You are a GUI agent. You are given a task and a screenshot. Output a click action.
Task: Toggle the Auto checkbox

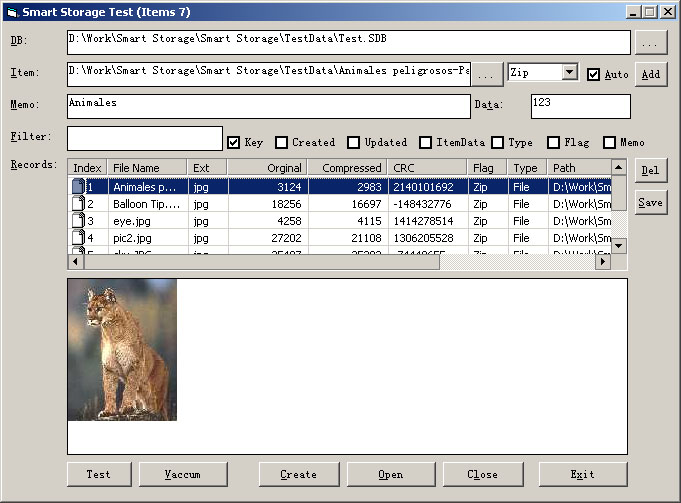[x=594, y=74]
